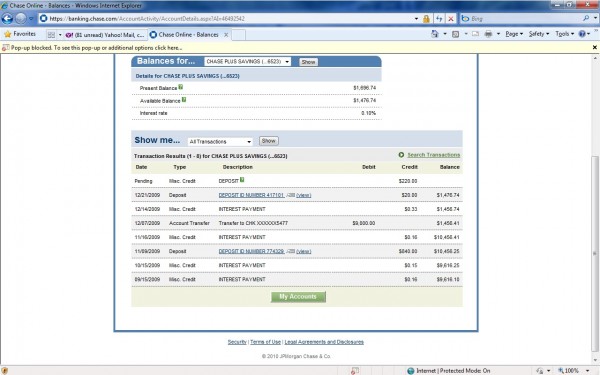The image size is (600, 375).
Task: Open the Tools menu
Action: [564, 34]
